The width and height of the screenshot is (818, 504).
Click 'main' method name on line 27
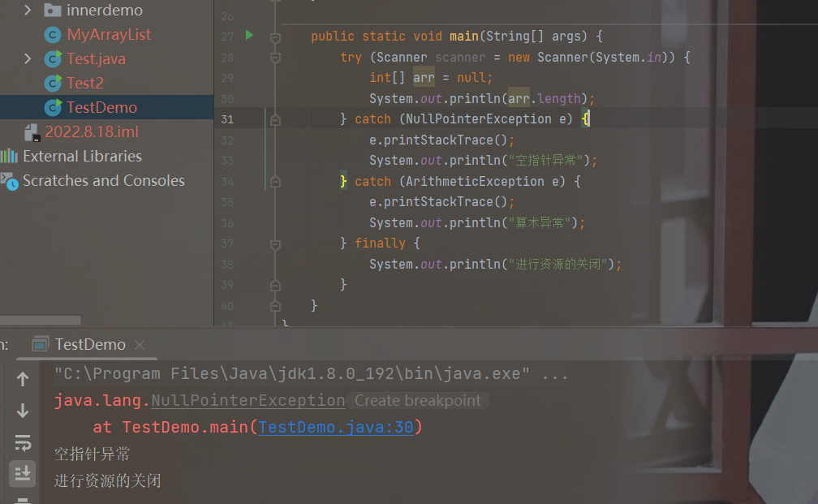464,36
